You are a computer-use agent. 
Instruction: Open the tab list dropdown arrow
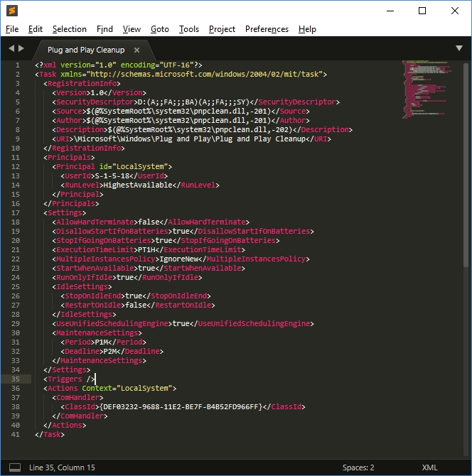[458, 48]
